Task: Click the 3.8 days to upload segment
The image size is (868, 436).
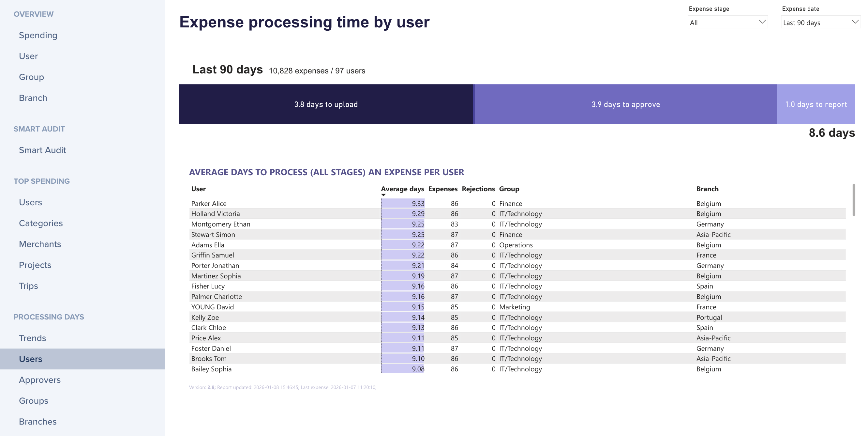Action: click(x=325, y=104)
